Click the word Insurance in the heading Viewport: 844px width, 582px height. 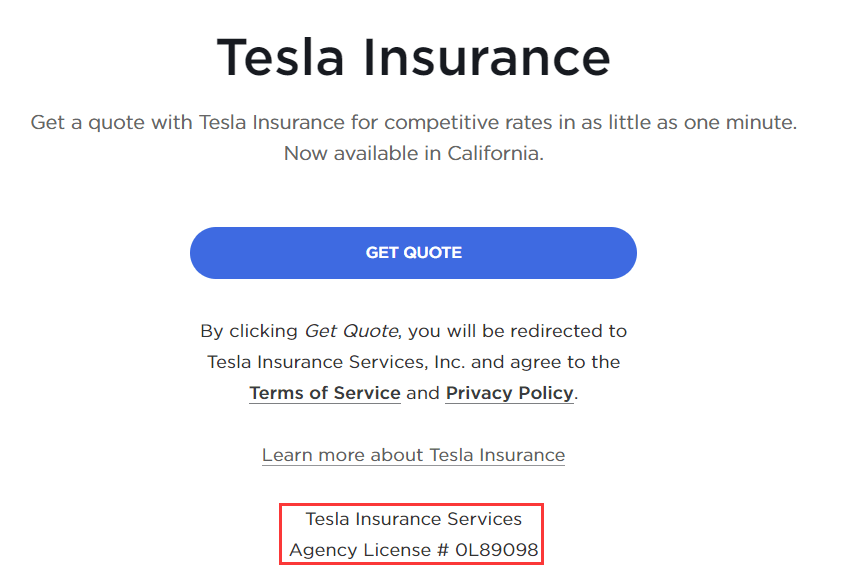click(485, 57)
